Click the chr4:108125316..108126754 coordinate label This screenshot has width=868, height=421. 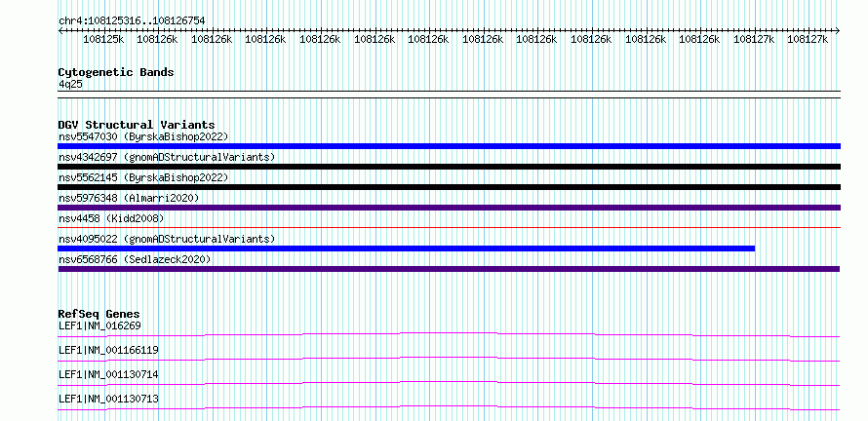(x=132, y=20)
